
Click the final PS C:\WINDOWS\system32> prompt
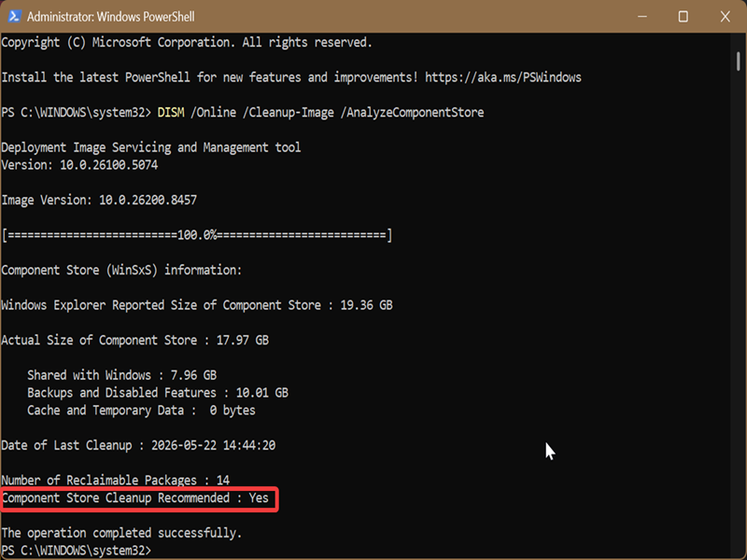77,551
